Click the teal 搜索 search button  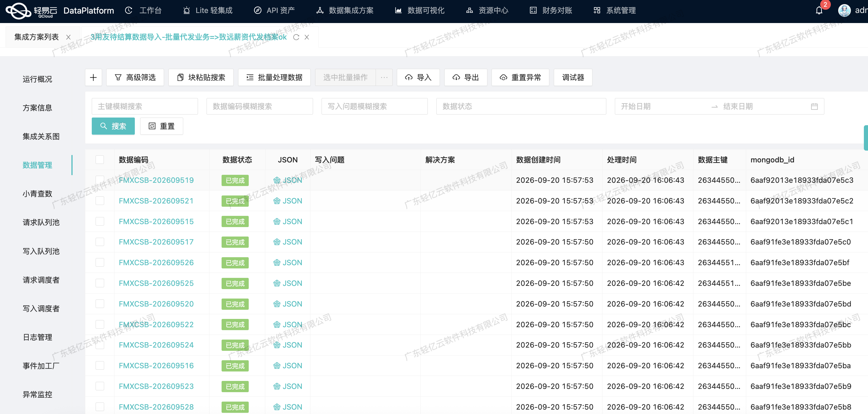[x=113, y=126]
